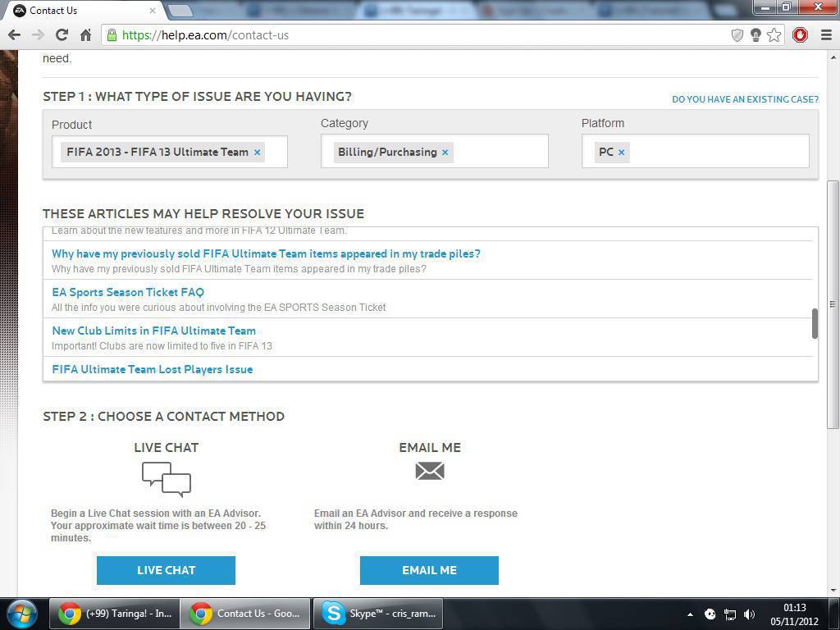Open 'Do you have an existing case?' link
The width and height of the screenshot is (840, 630).
tap(745, 99)
